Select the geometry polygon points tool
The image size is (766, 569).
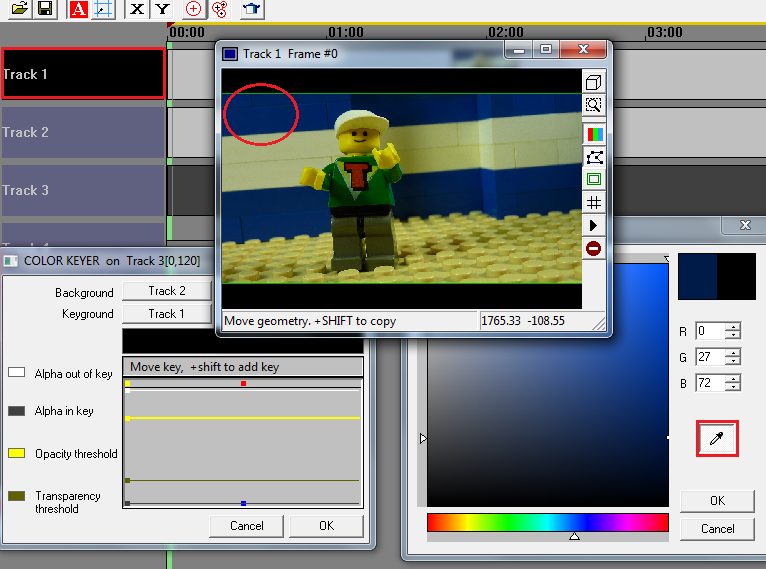click(x=594, y=157)
